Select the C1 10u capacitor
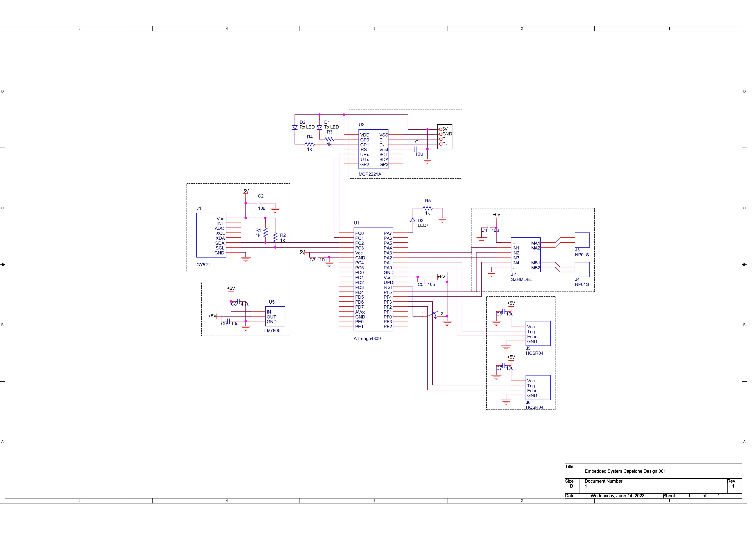This screenshot has width=756, height=535. point(415,149)
